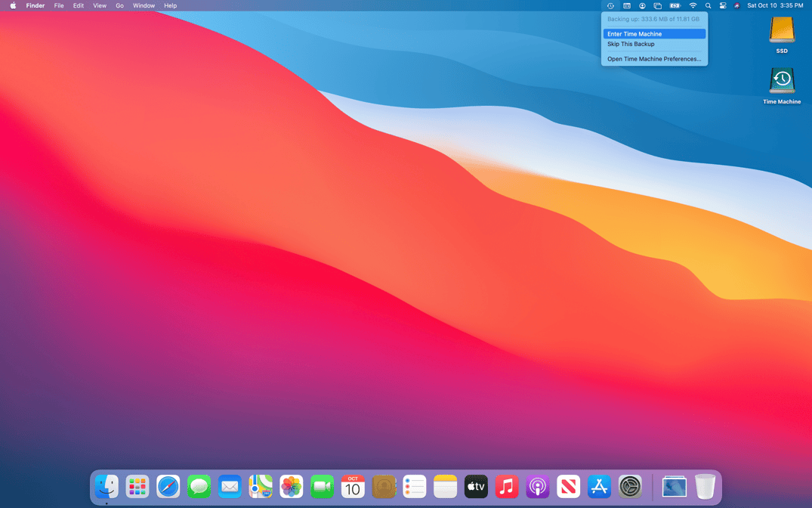Open the File menu
This screenshot has width=812, height=508.
click(x=59, y=6)
